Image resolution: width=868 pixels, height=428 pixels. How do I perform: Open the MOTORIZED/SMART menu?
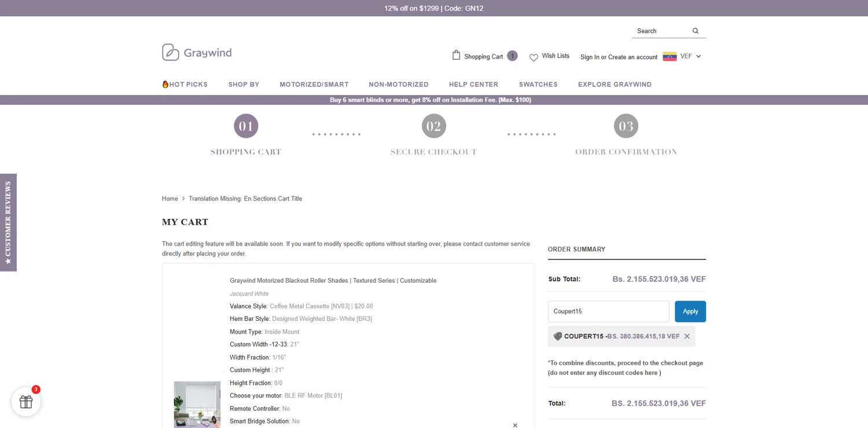click(314, 85)
